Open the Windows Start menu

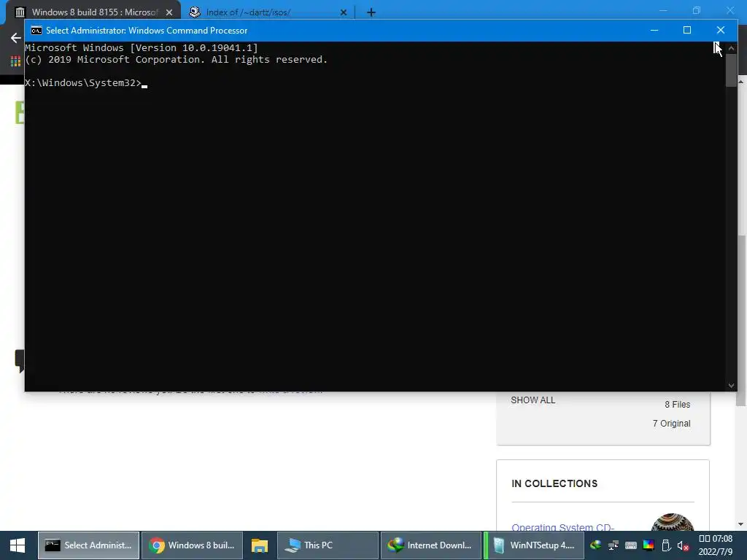[18, 545]
